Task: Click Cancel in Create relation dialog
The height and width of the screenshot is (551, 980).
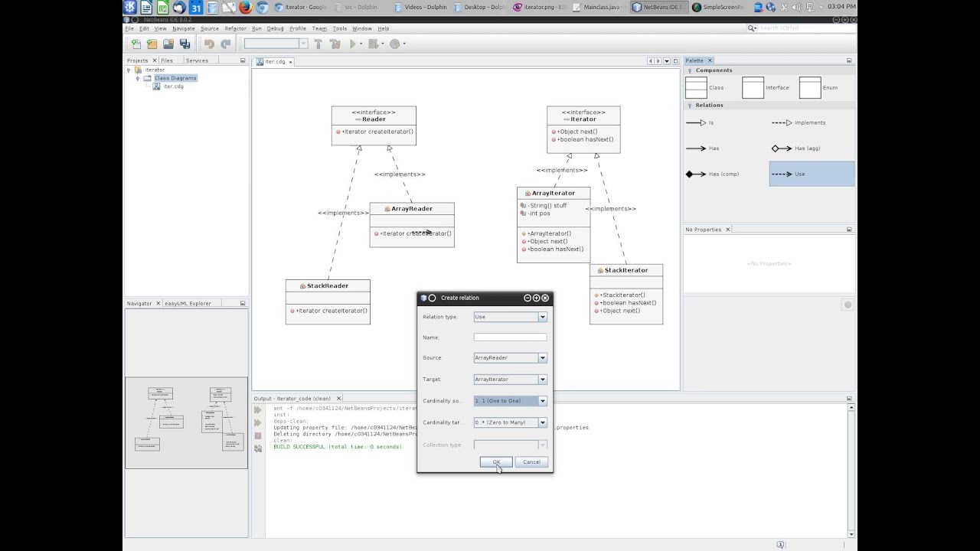Action: click(x=531, y=462)
